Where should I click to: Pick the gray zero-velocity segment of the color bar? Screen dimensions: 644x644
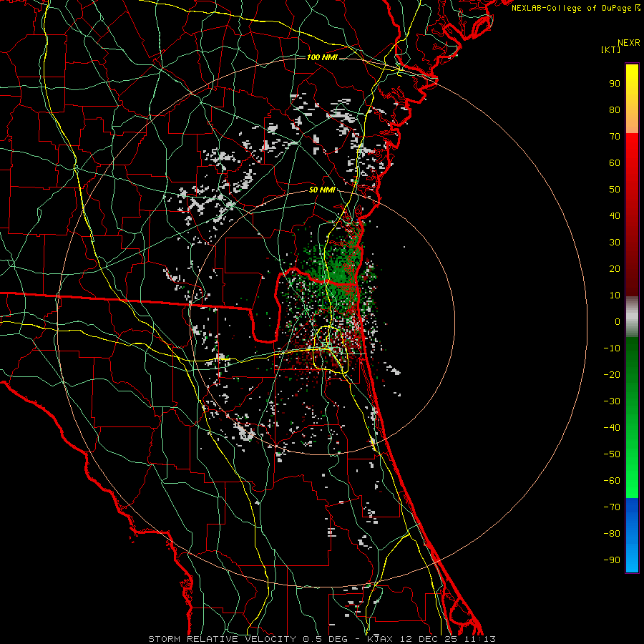[632, 317]
